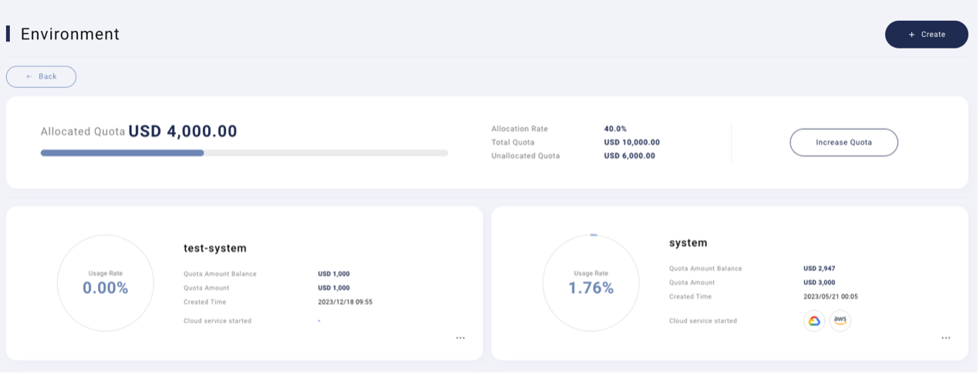Click the Unallocated Quota USD 6,000.00 value
The width and height of the screenshot is (980, 374).
(629, 156)
